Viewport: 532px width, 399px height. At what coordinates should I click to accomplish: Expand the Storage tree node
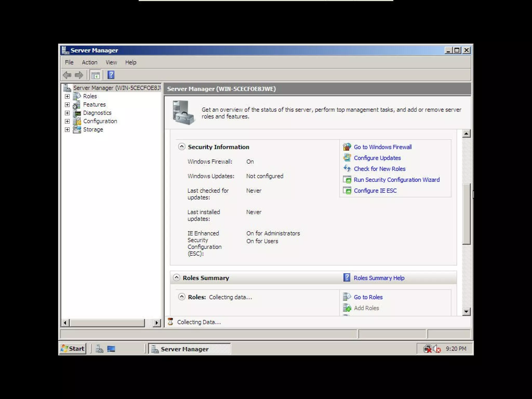67,130
